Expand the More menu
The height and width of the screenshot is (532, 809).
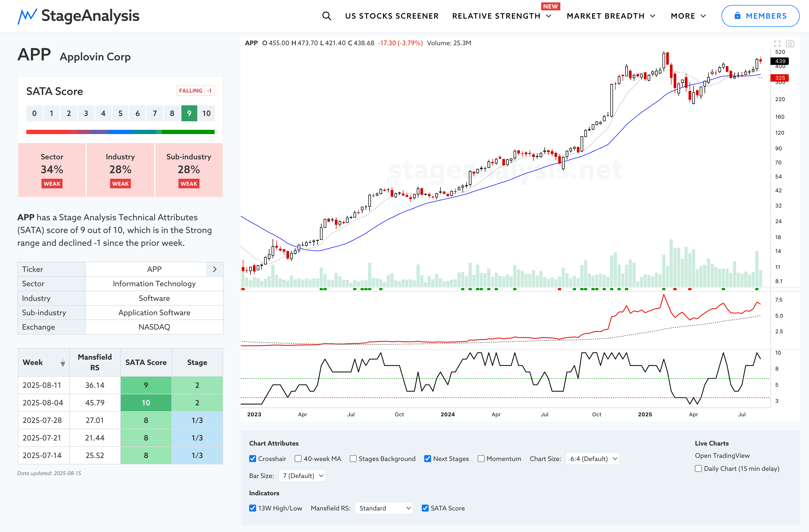(688, 16)
